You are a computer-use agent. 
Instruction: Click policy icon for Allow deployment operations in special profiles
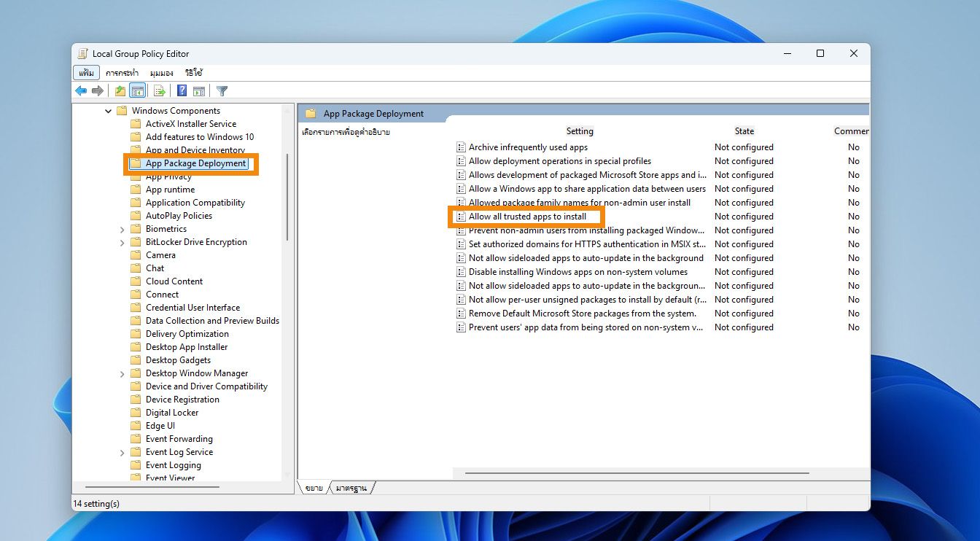[461, 161]
